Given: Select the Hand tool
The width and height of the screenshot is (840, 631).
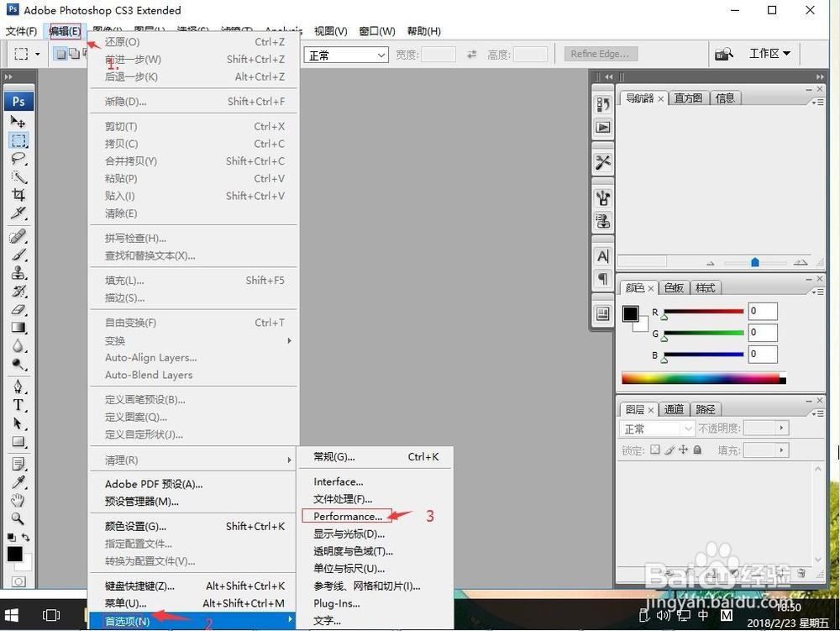Looking at the screenshot, I should coord(18,500).
